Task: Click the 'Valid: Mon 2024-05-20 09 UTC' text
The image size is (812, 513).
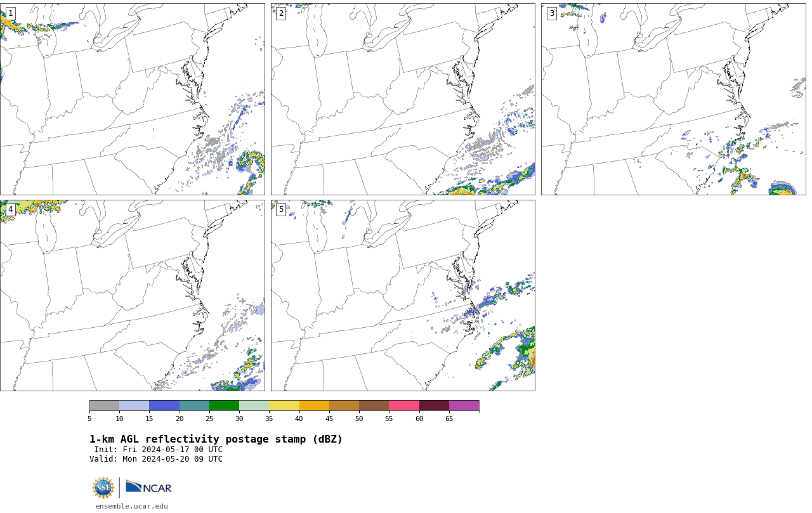Action: [x=156, y=459]
